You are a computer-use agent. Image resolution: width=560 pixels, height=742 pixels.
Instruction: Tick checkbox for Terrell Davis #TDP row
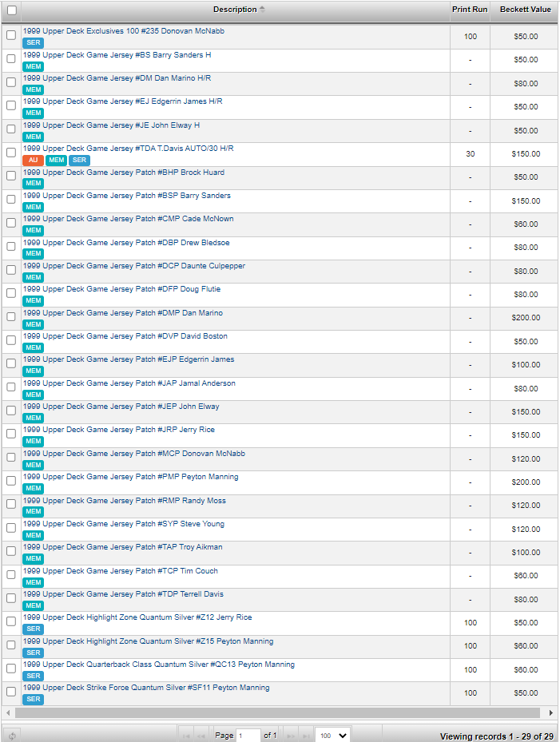coord(11,598)
